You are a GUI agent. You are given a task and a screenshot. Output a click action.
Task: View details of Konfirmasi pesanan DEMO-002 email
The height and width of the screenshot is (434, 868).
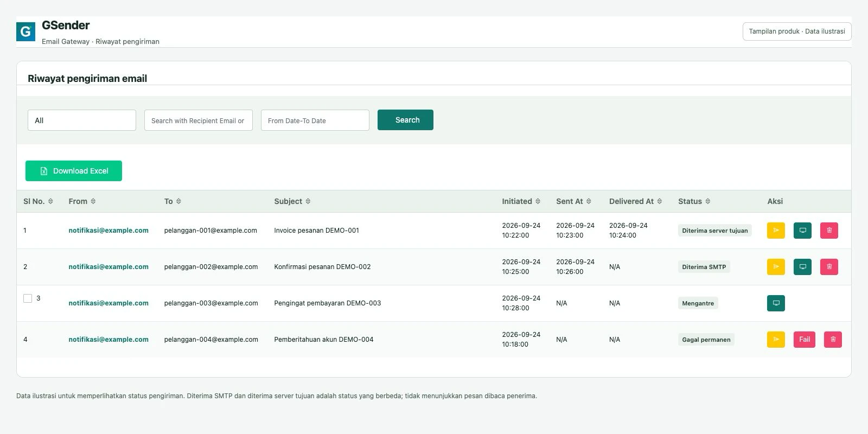click(802, 267)
